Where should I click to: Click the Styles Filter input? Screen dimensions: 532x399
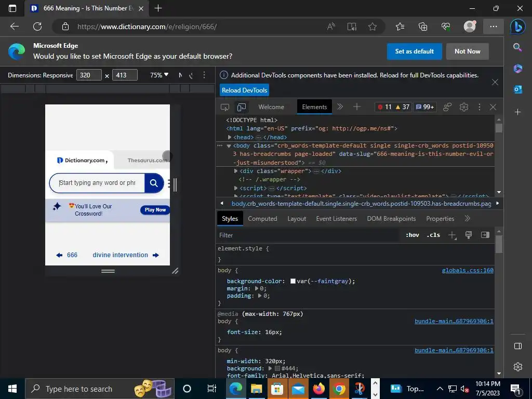pyautogui.click(x=307, y=235)
